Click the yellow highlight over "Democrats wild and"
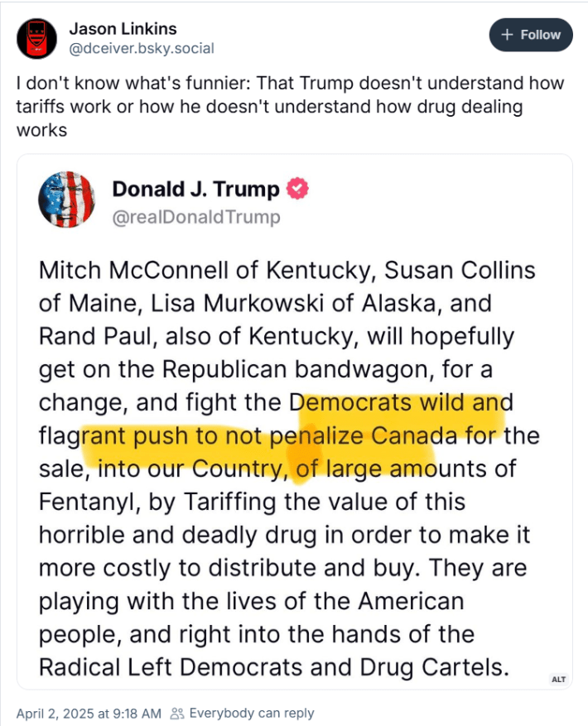 click(402, 402)
